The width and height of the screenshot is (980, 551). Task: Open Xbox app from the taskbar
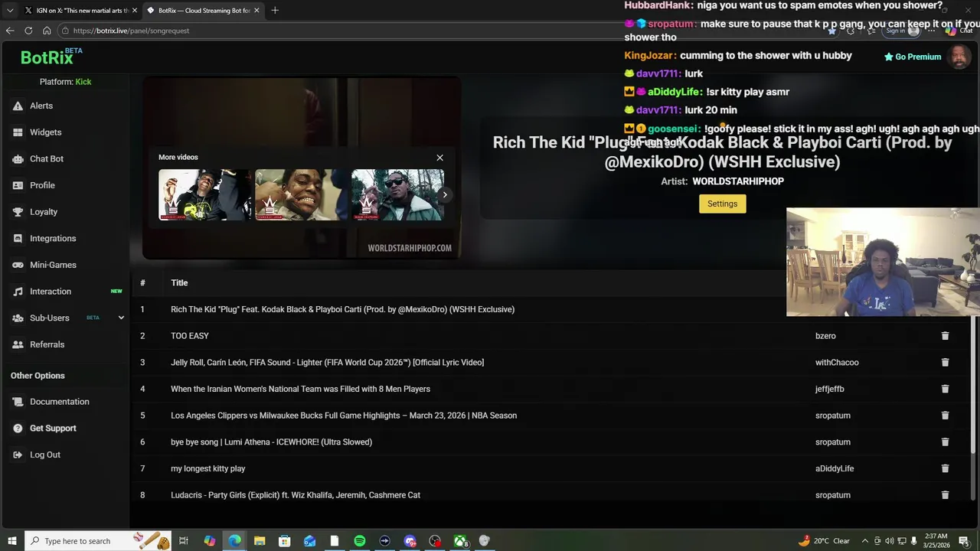460,541
